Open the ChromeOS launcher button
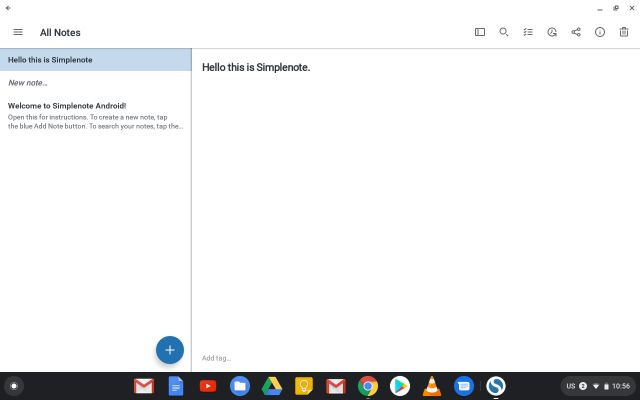The image size is (640, 400). click(x=14, y=386)
